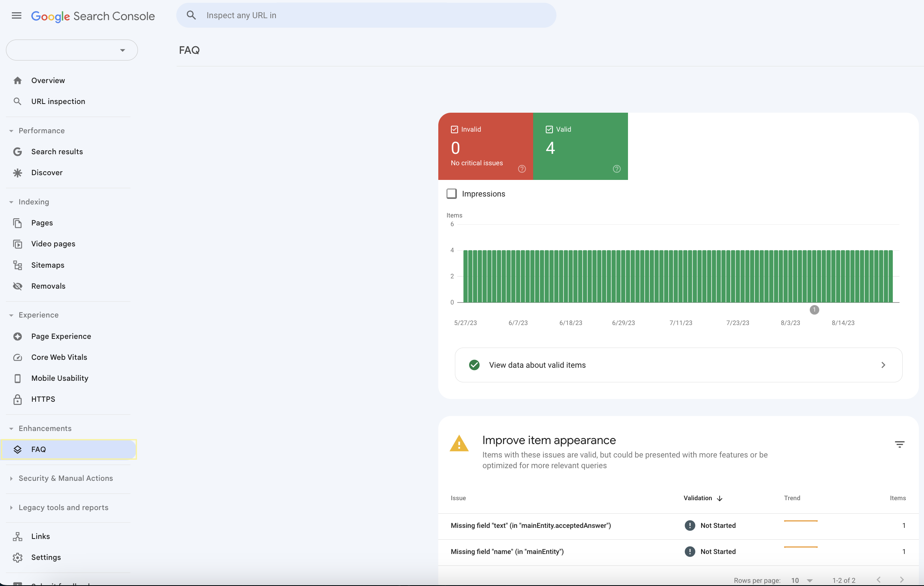Select FAQ in Enhancements menu
This screenshot has height=586, width=924.
[x=69, y=450]
